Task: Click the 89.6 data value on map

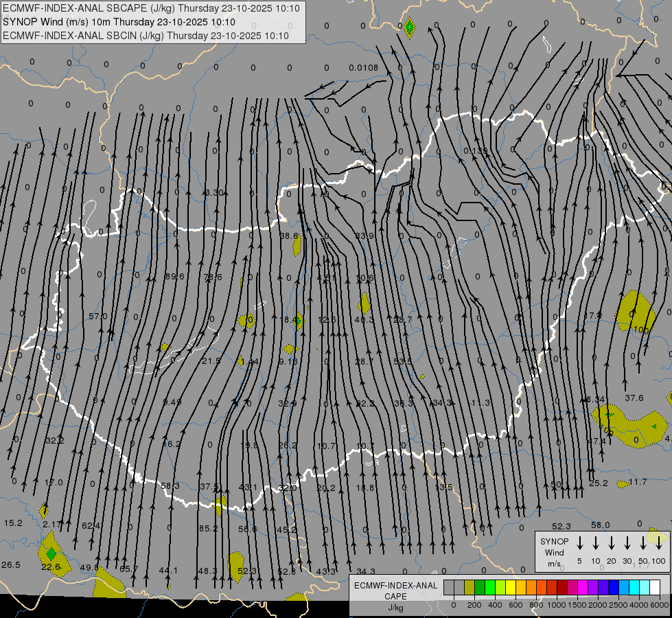Action: click(x=174, y=277)
